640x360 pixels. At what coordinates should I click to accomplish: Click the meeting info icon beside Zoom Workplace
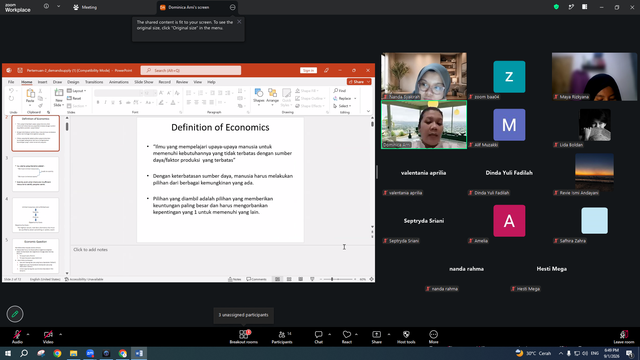coord(46,7)
